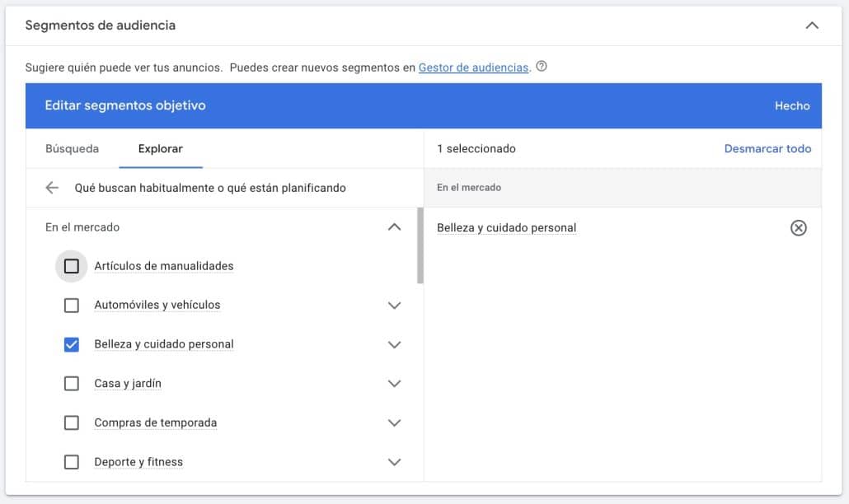Expand Belleza y cuidado personal chevron

tap(394, 344)
